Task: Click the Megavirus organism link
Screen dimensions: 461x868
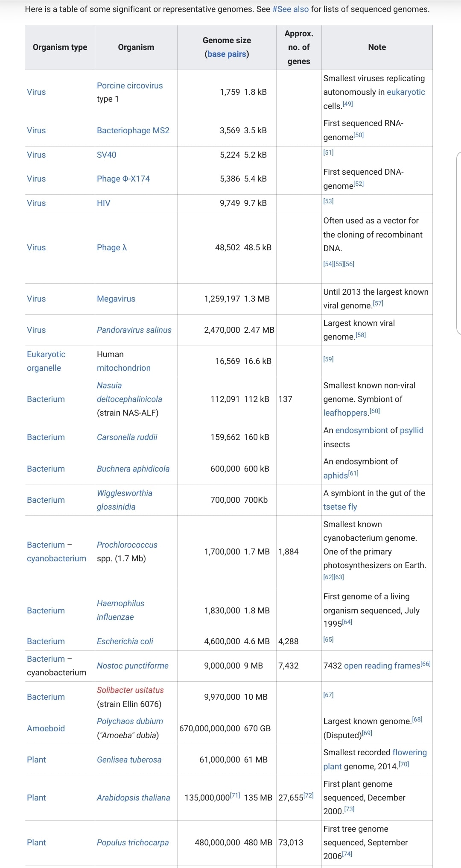Action: click(x=116, y=299)
